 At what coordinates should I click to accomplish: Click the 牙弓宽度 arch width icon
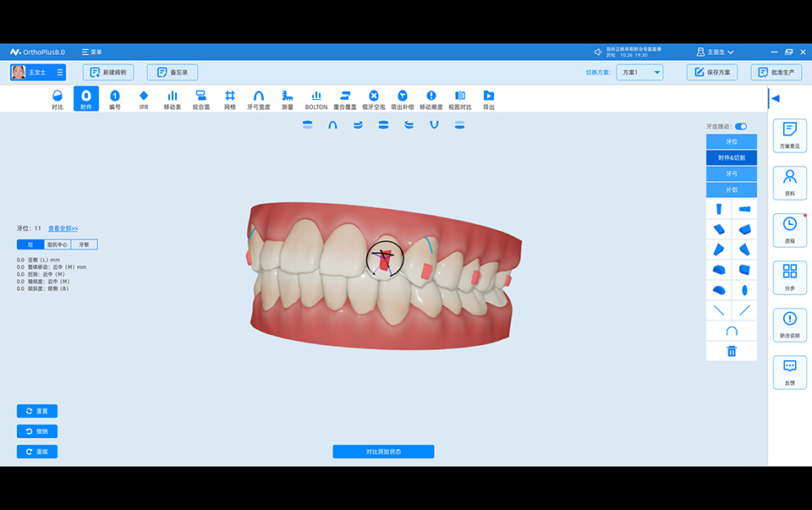tap(259, 99)
